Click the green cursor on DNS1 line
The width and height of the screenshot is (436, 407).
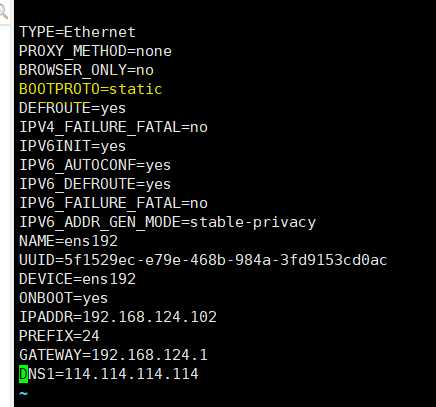pyautogui.click(x=23, y=374)
